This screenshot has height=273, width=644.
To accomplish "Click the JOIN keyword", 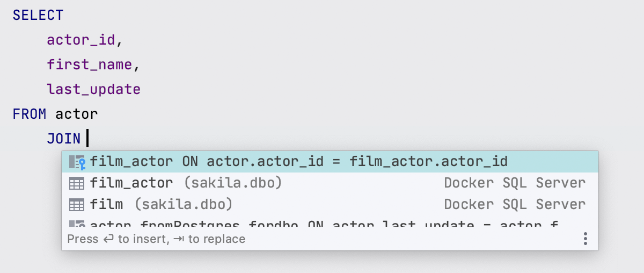I will (x=63, y=139).
